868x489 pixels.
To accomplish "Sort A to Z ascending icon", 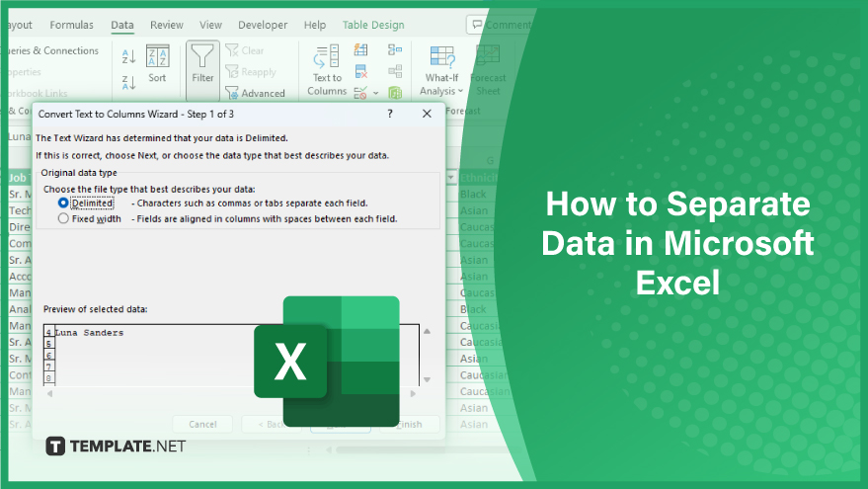I will point(128,56).
